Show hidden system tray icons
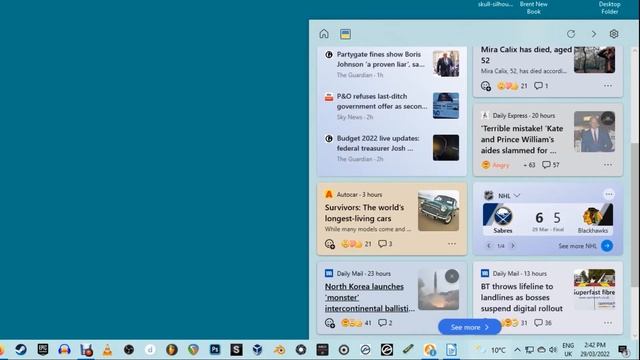 coord(517,350)
